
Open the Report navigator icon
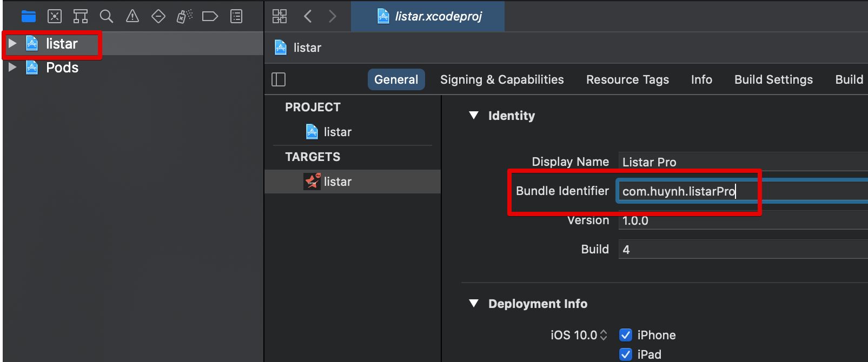[x=236, y=17]
